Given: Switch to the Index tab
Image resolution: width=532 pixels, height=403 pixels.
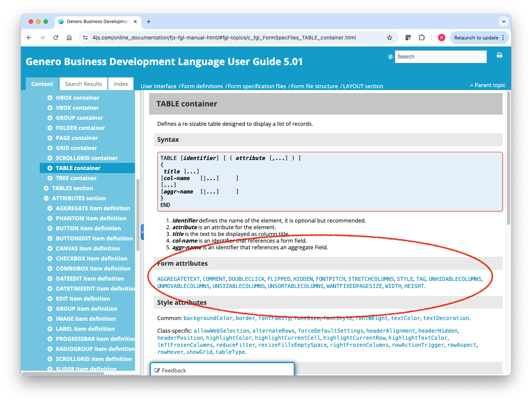Looking at the screenshot, I should (x=121, y=84).
